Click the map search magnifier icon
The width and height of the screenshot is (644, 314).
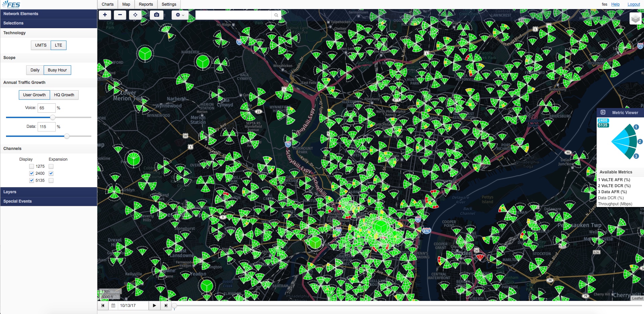pos(276,15)
